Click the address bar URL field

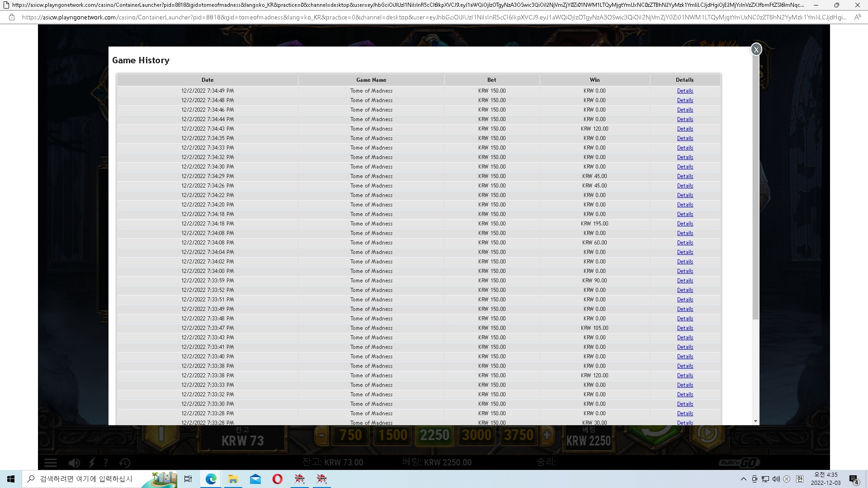click(x=434, y=17)
